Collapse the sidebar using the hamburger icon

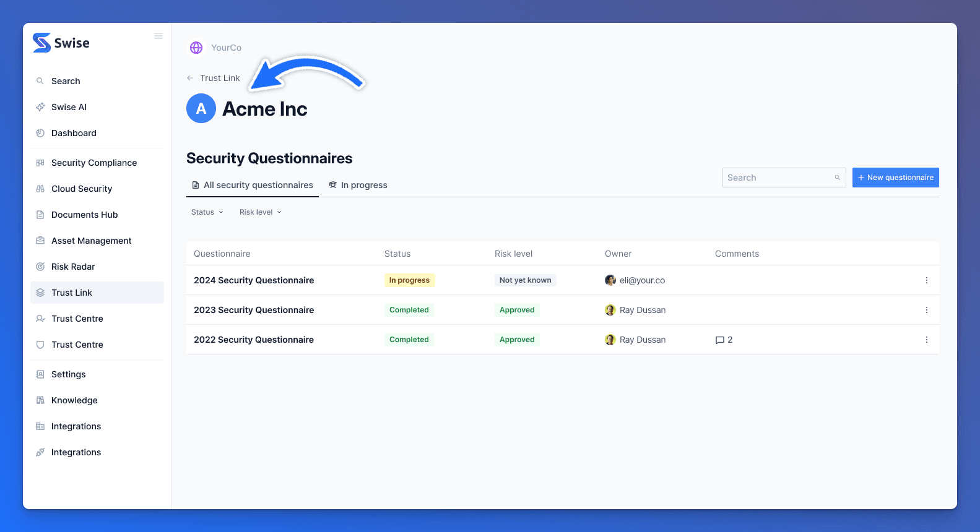(158, 36)
